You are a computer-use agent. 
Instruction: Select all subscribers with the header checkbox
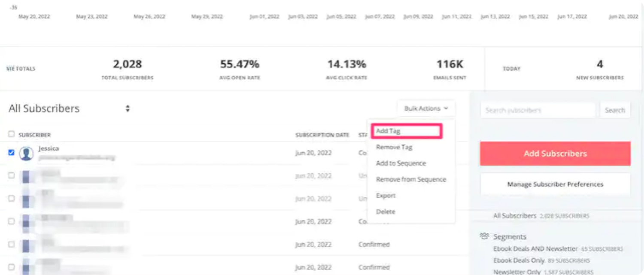[11, 134]
